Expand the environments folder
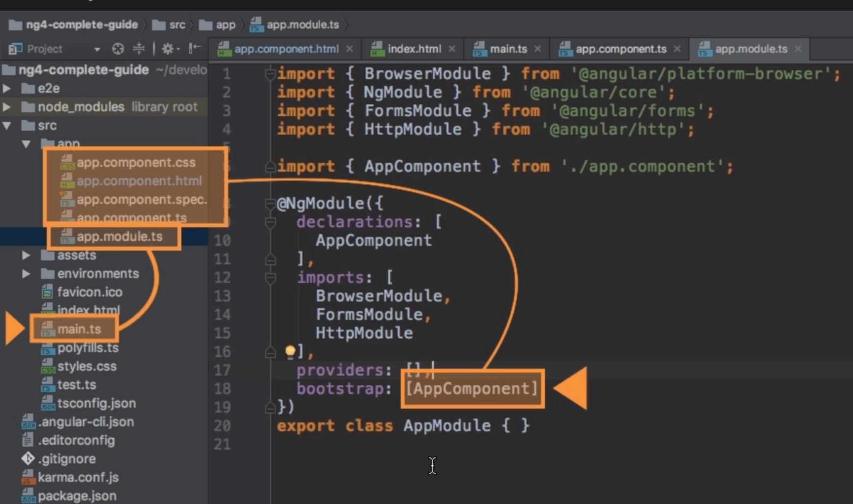The height and width of the screenshot is (504, 853). (26, 274)
